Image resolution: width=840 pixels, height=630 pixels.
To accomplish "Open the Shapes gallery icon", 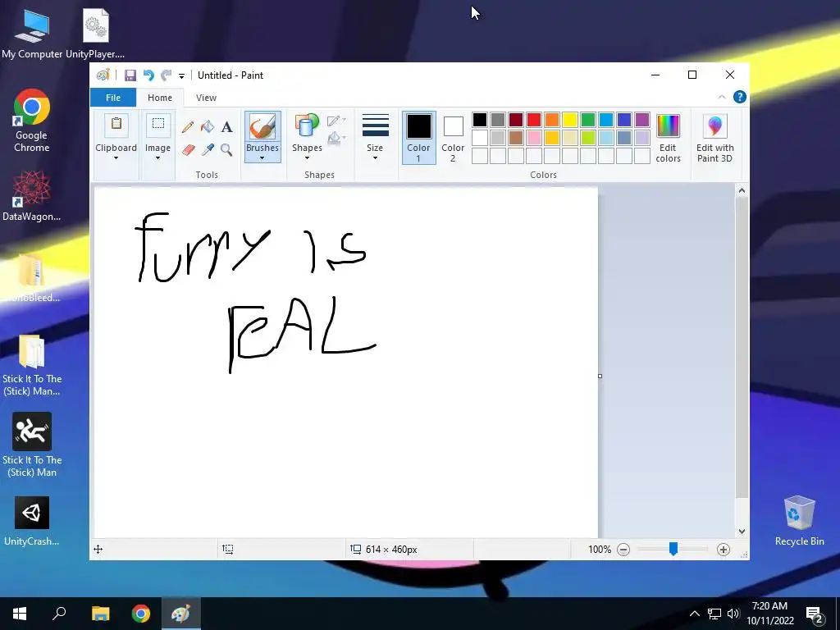I will tap(307, 127).
